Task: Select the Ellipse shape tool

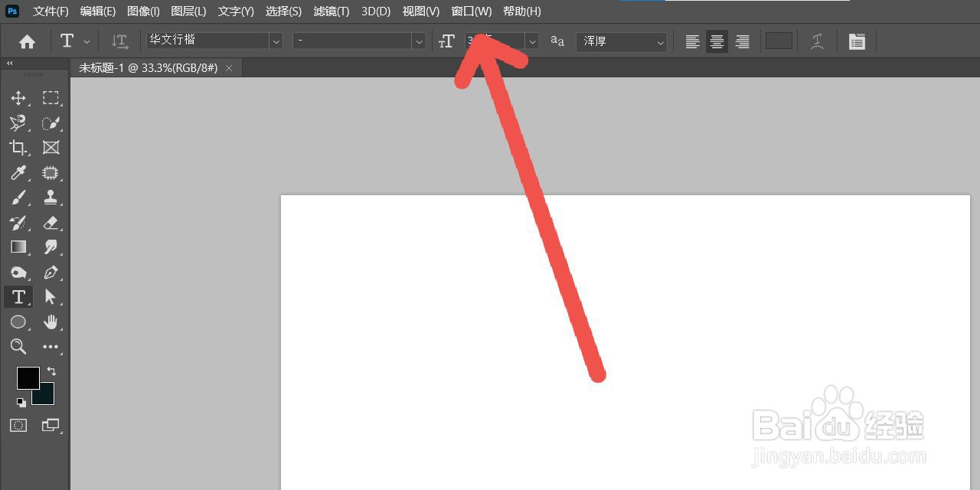Action: pyautogui.click(x=18, y=322)
